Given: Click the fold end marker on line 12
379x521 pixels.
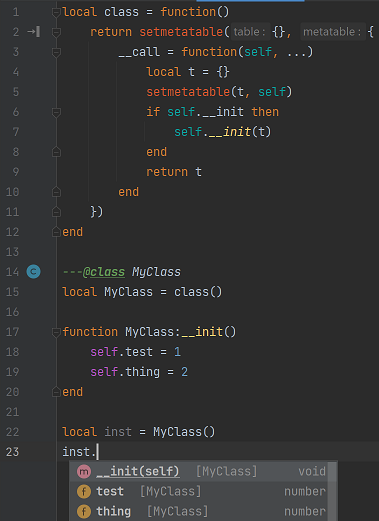Looking at the screenshot, I should pyautogui.click(x=56, y=232).
